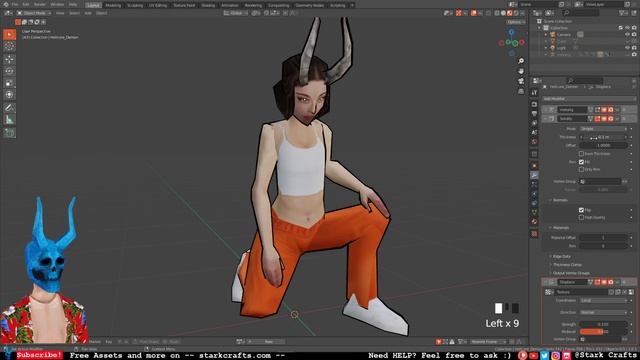The width and height of the screenshot is (640, 360).
Task: Open the Coordinates Local dropdown
Action: (x=603, y=300)
